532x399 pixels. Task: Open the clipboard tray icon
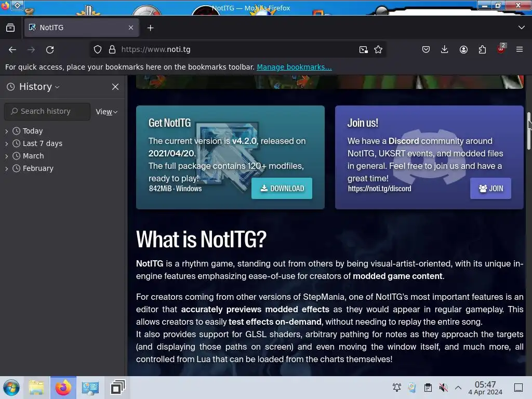pyautogui.click(x=428, y=387)
